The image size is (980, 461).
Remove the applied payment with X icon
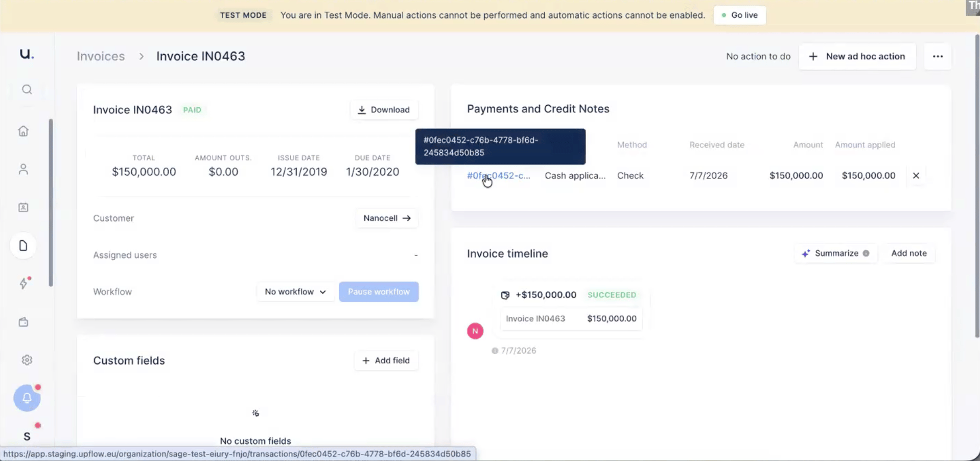click(916, 175)
